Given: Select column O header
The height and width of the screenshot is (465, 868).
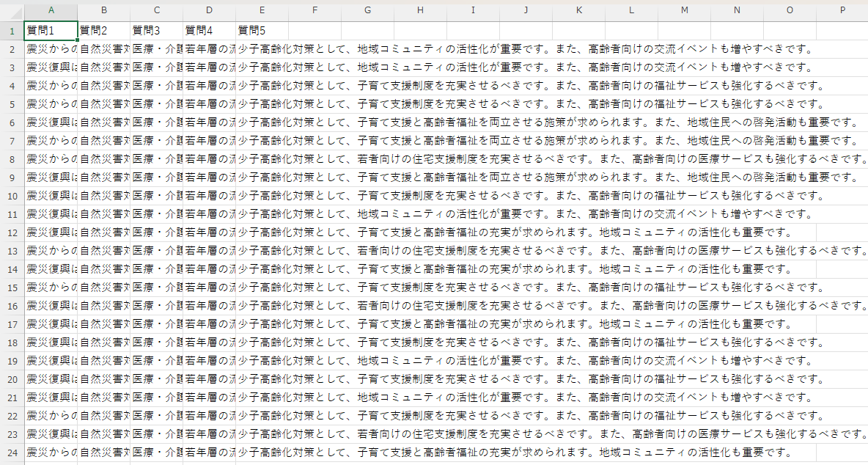Looking at the screenshot, I should point(790,10).
